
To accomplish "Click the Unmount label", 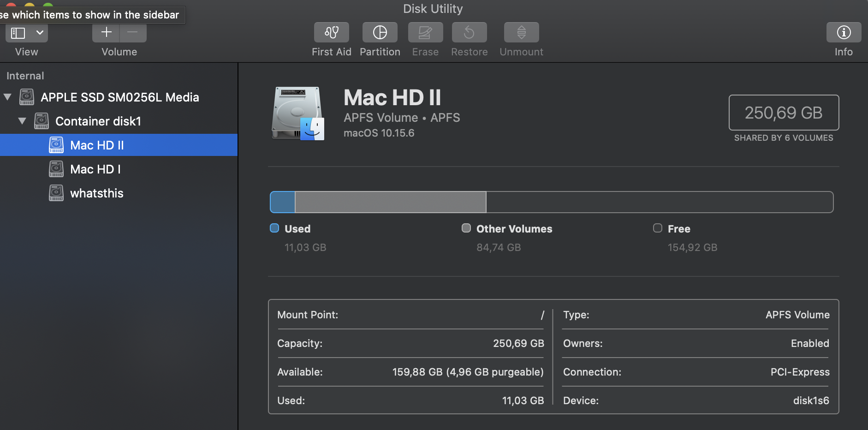I will pyautogui.click(x=521, y=52).
